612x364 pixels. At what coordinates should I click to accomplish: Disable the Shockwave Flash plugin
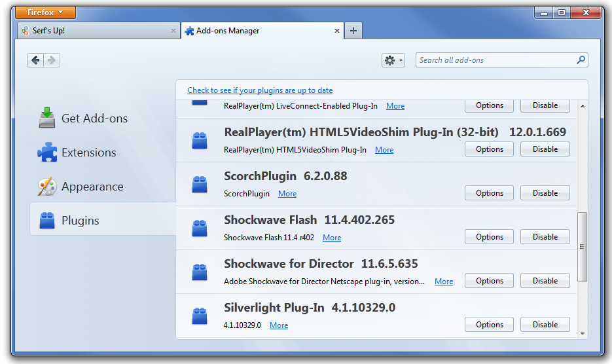545,237
